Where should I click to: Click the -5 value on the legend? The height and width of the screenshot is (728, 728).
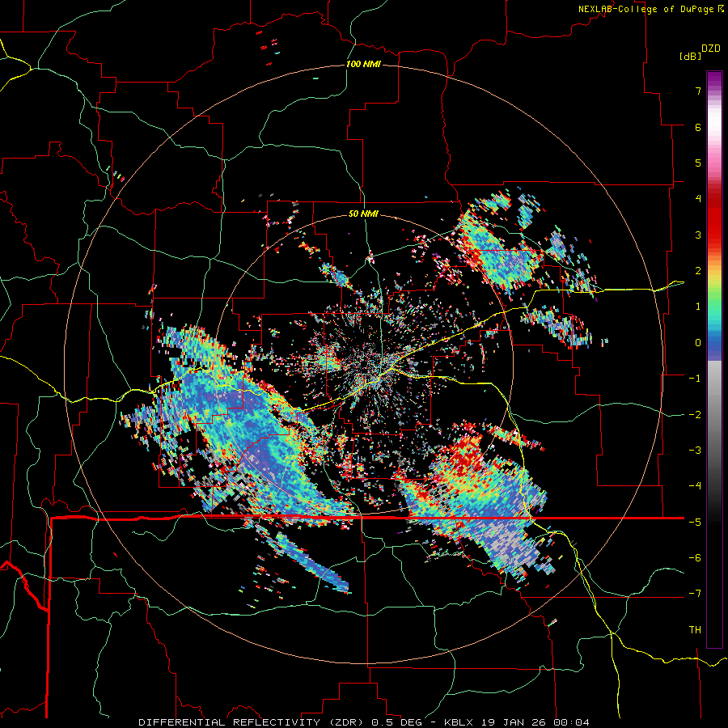pyautogui.click(x=695, y=523)
